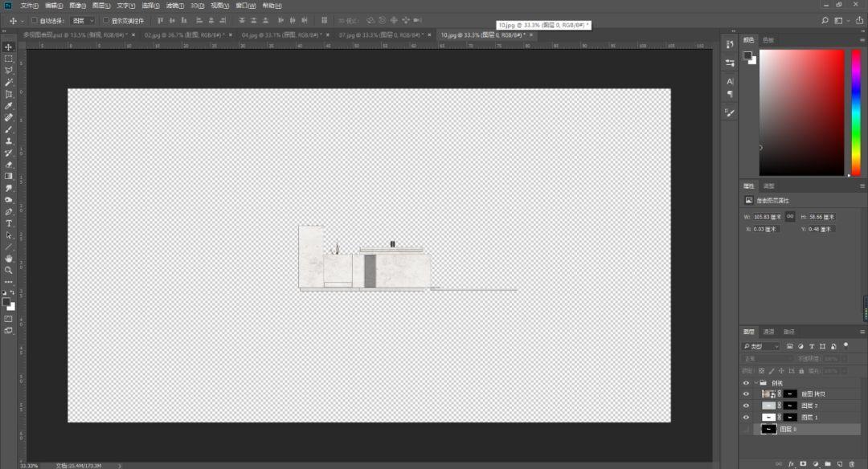868x469 pixels.
Task: Switch to the 07.jpg document tab
Action: 380,35
